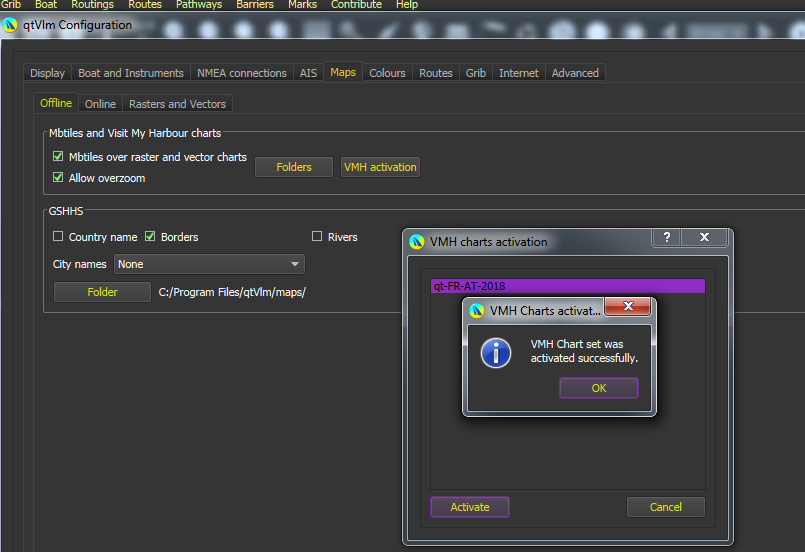
Task: Open the VMH activation button
Action: point(380,167)
